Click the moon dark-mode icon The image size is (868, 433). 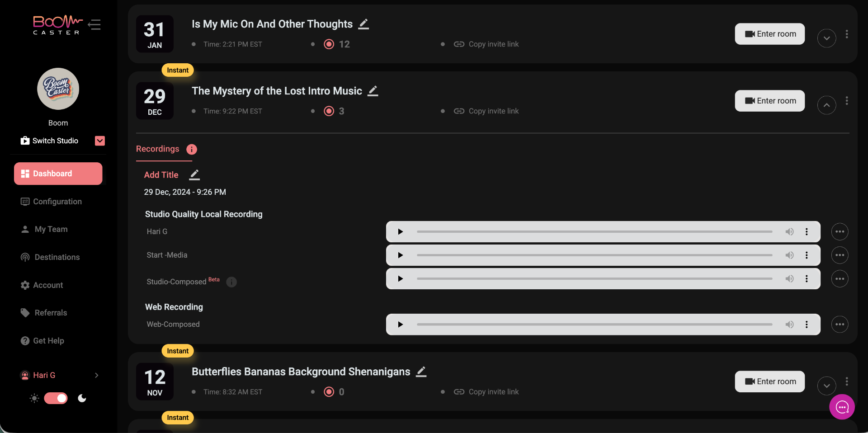click(x=82, y=398)
